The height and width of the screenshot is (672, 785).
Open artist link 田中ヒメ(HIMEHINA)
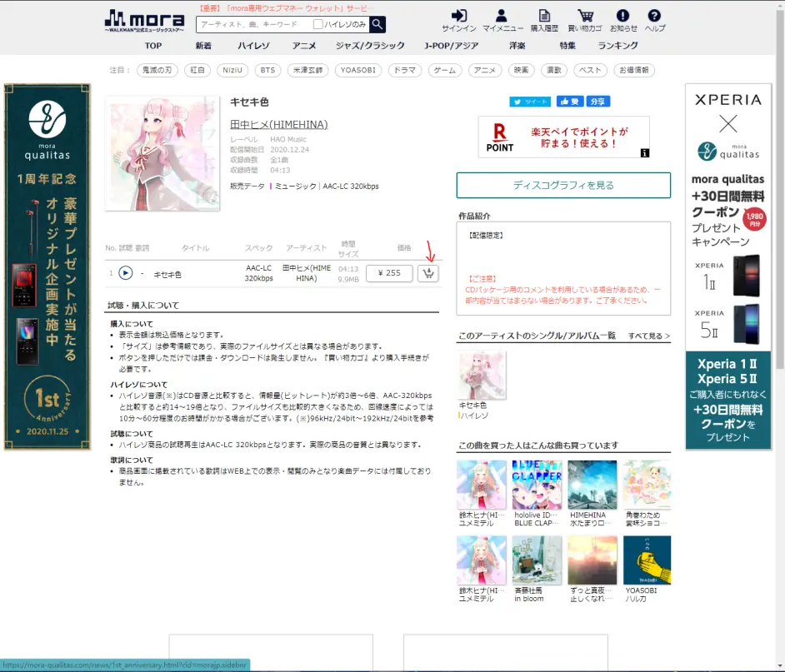(x=279, y=124)
